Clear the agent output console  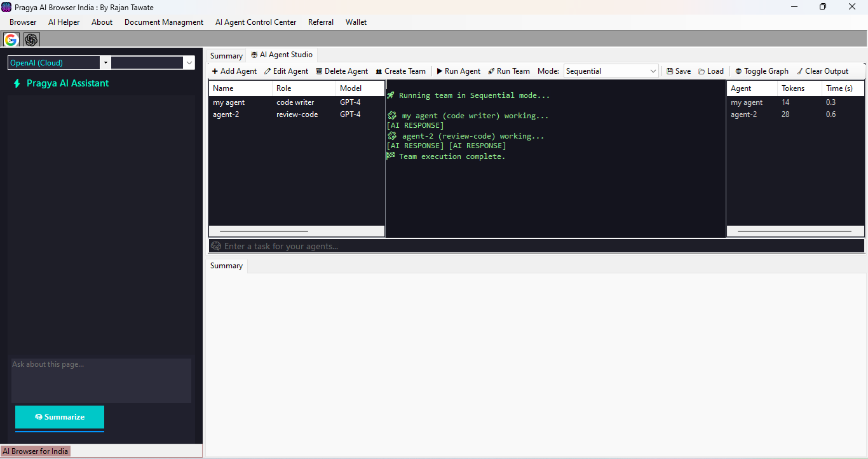point(822,71)
